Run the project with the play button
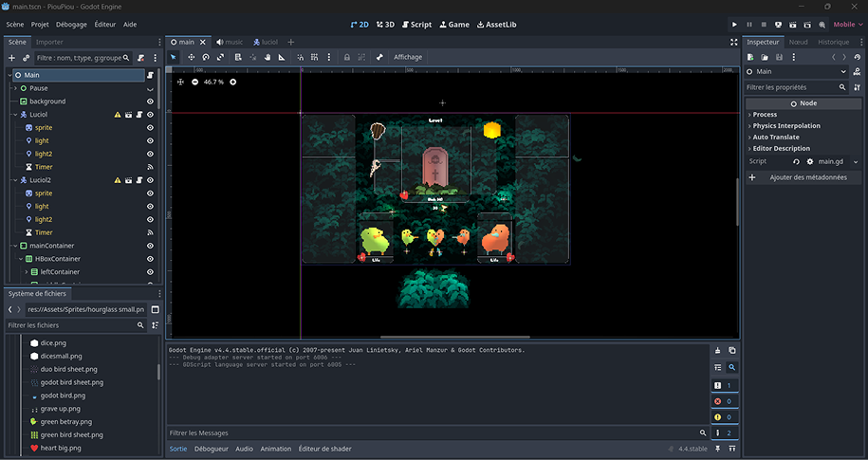Image resolution: width=868 pixels, height=460 pixels. [734, 25]
